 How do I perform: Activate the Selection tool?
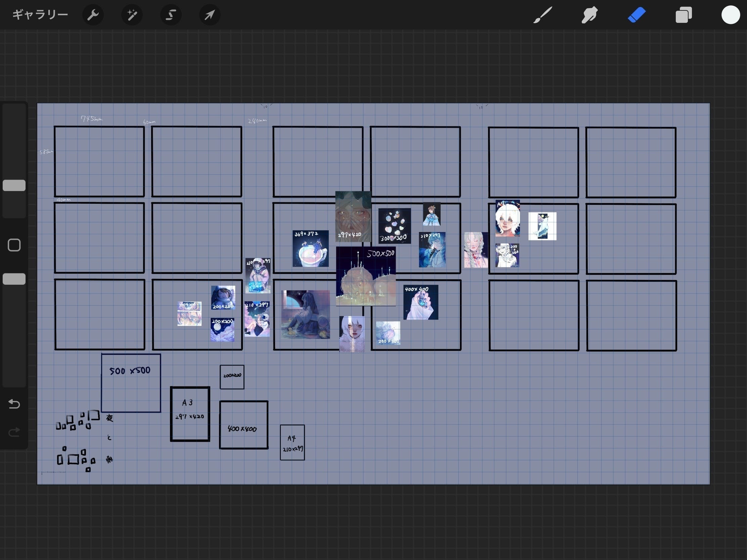(x=171, y=15)
